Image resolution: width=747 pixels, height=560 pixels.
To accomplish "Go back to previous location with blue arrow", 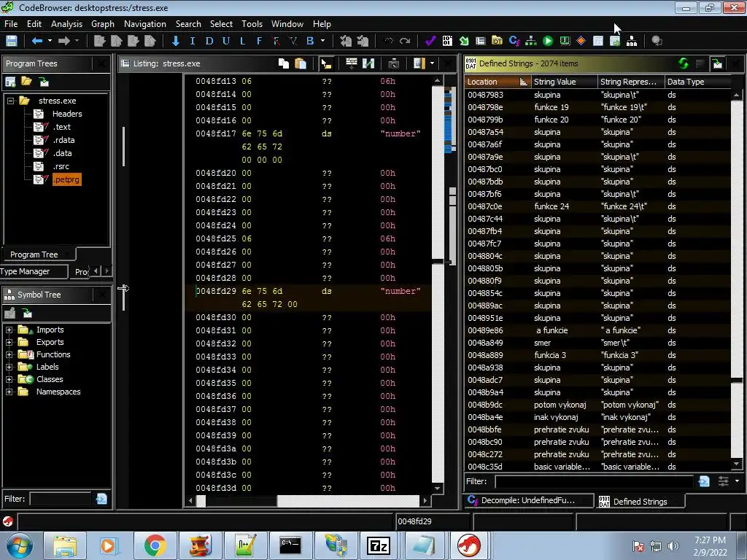I will click(36, 41).
